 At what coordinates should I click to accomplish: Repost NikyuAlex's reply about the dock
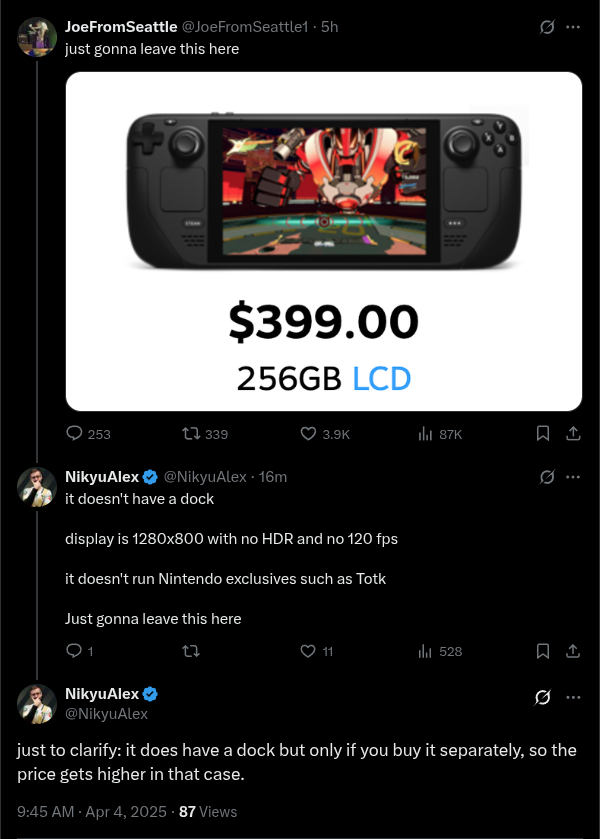(x=191, y=651)
